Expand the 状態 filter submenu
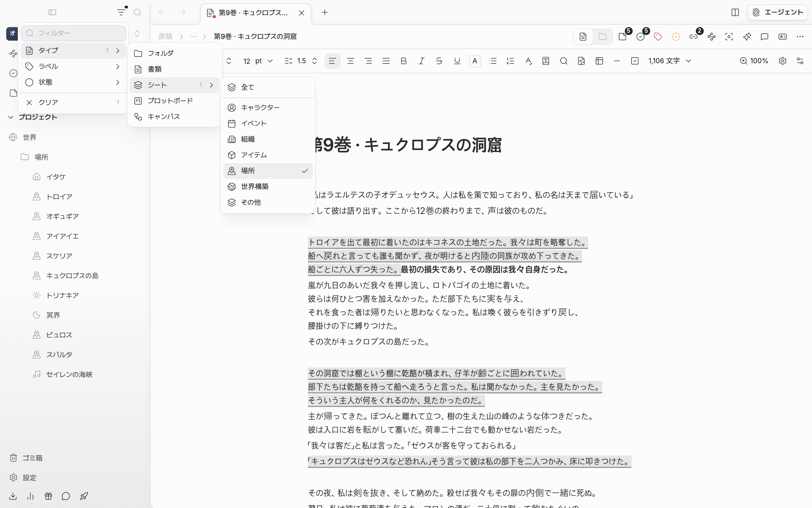Viewport: 812px width, 508px height. 74,82
